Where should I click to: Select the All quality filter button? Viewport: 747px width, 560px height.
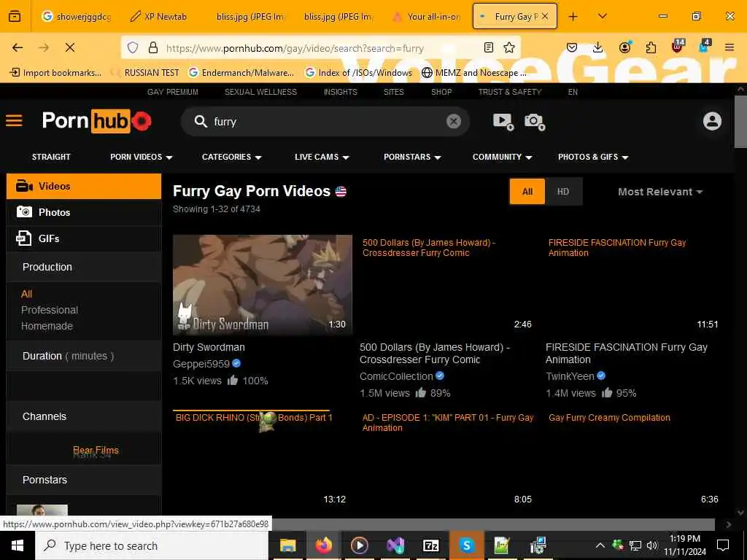point(527,192)
